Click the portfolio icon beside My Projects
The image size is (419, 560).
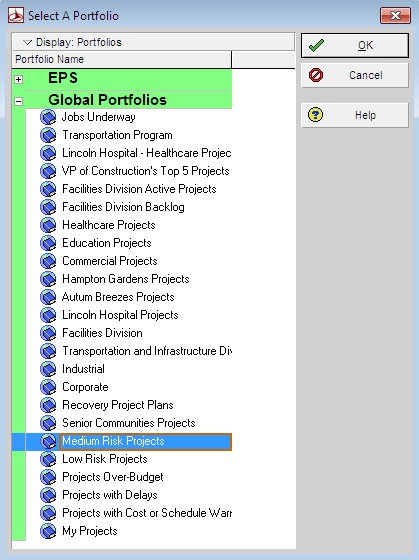(x=48, y=531)
